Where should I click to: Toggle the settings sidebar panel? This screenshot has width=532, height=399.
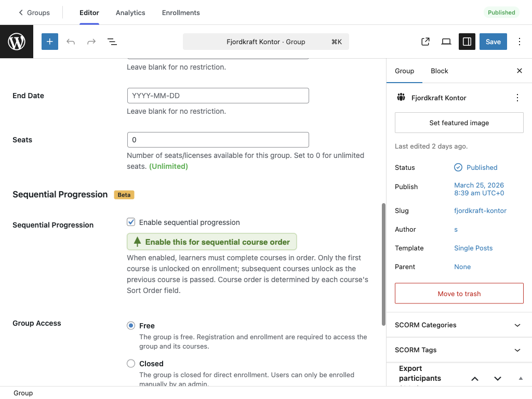coord(467,42)
